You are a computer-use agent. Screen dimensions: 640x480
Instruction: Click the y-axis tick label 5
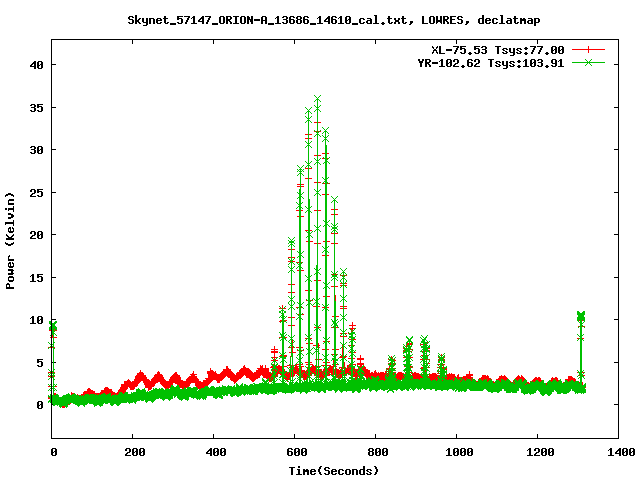[x=40, y=362]
